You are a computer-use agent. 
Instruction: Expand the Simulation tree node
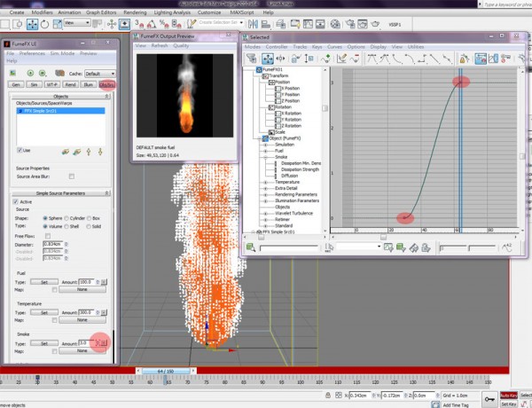pos(266,145)
